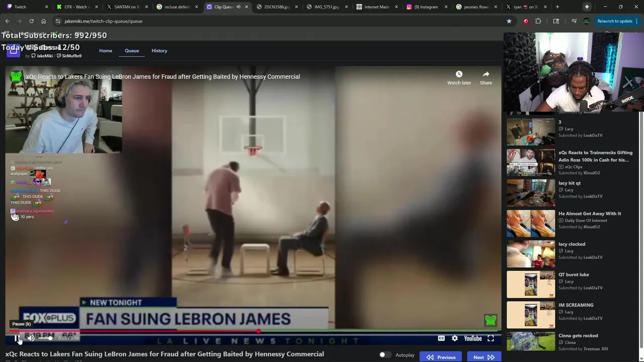Open the channel avatar in video header
This screenshot has width=644, height=362.
17,76
